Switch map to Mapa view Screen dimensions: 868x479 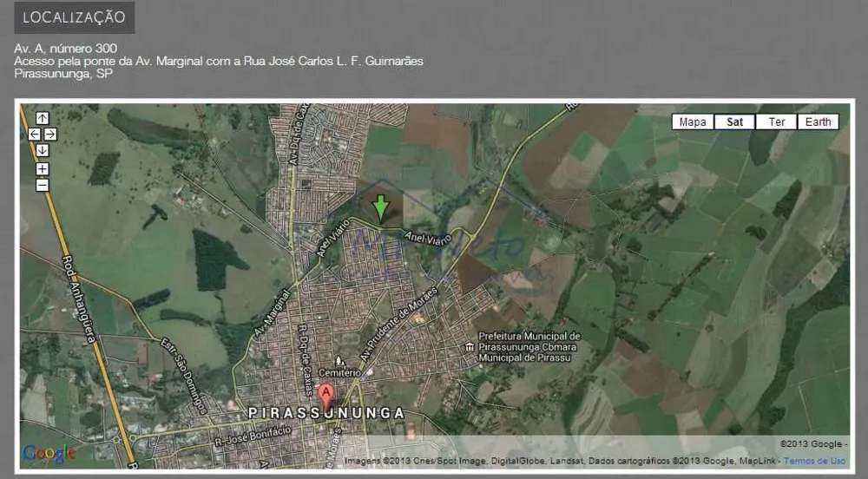(693, 121)
